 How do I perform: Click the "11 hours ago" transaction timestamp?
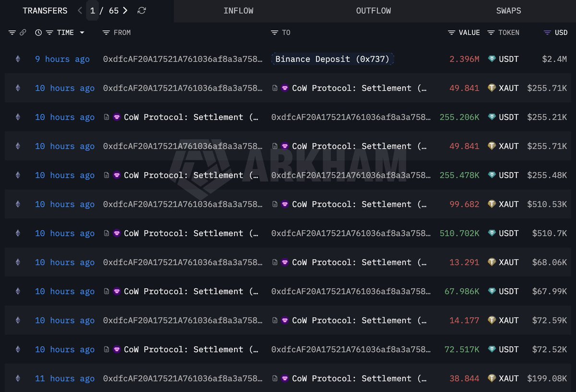(65, 379)
